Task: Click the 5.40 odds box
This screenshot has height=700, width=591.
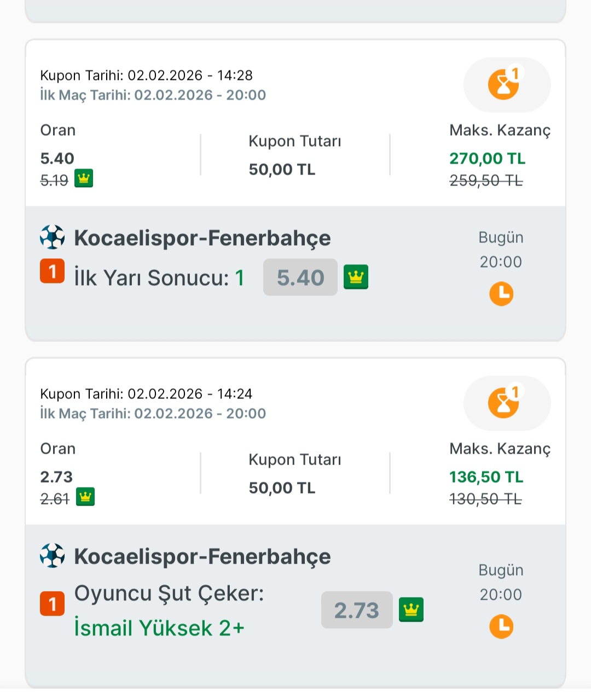Action: click(x=300, y=277)
